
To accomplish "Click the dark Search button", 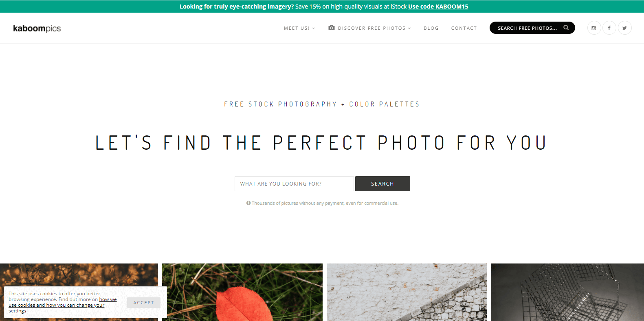I will point(382,184).
